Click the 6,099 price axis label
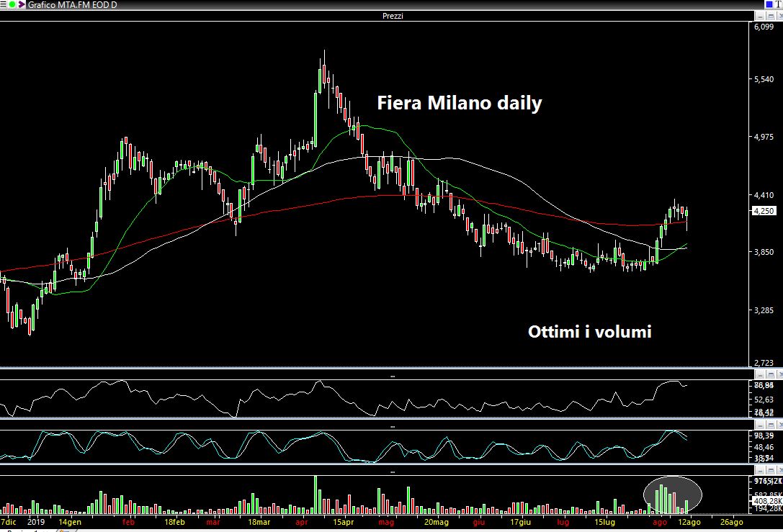 click(x=764, y=27)
